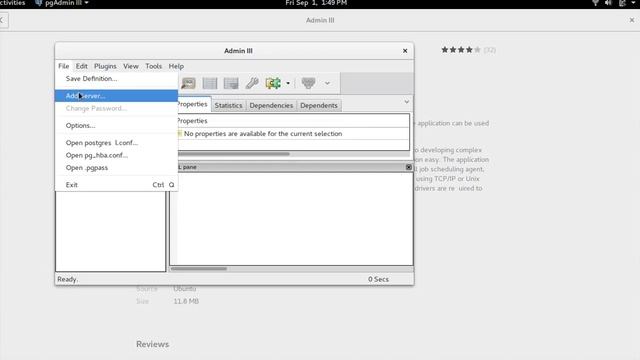Open the File menu
This screenshot has height=360, width=640.
63,66
